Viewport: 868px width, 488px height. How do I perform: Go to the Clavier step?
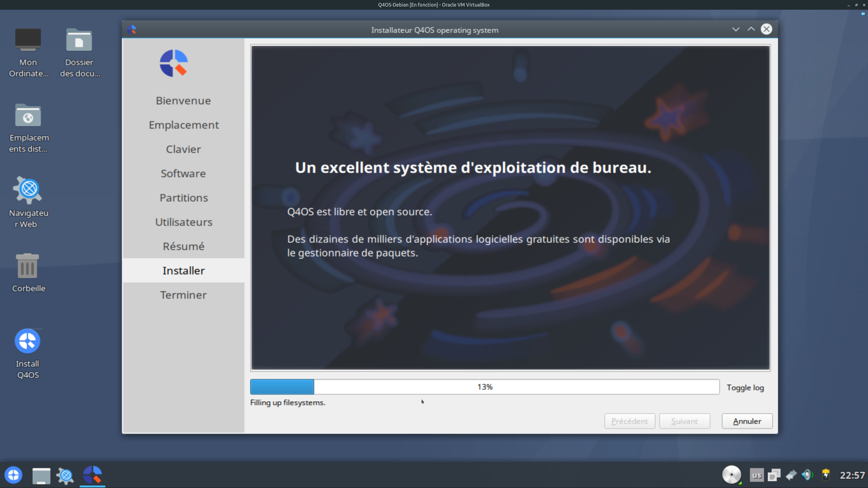(183, 149)
